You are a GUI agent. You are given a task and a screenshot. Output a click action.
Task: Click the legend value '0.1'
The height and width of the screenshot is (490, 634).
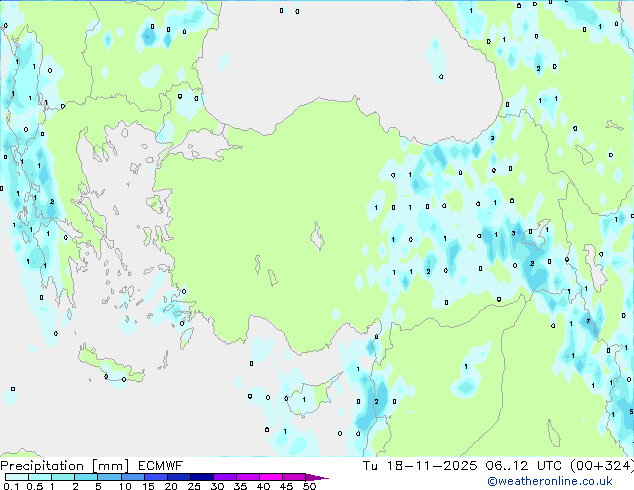pyautogui.click(x=11, y=486)
